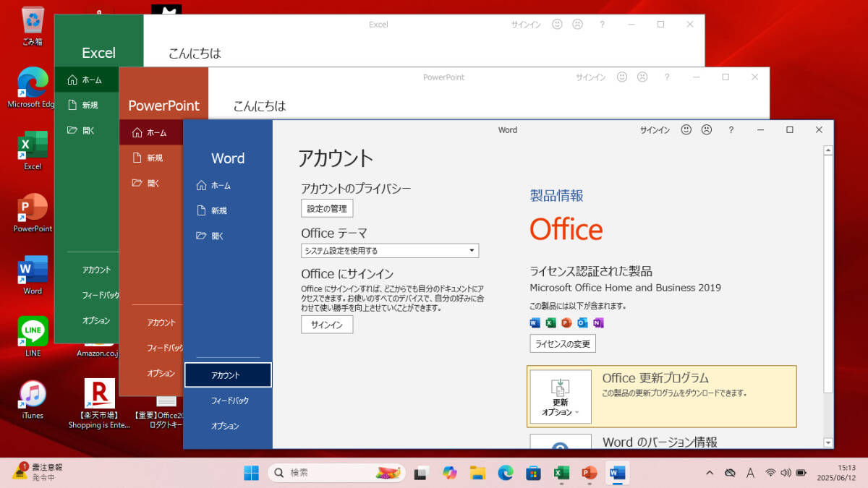Select 開く in the PowerPoint sidebar
The width and height of the screenshot is (868, 488).
tap(151, 183)
